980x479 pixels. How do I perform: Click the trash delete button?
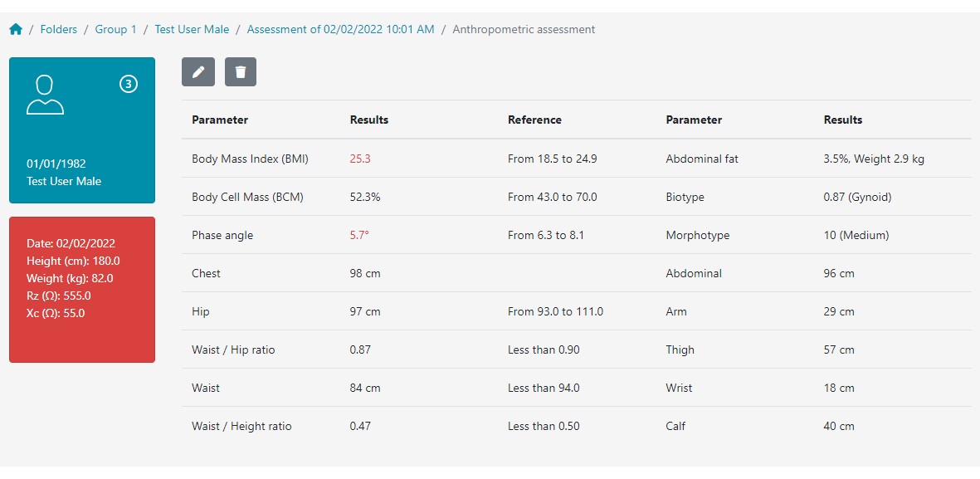click(241, 72)
